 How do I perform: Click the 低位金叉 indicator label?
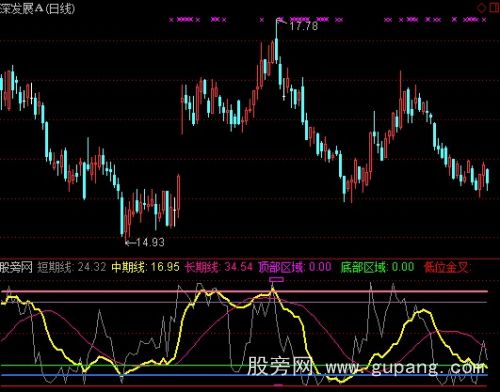[447, 267]
